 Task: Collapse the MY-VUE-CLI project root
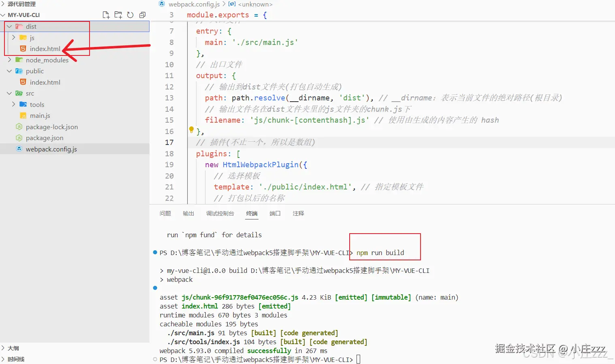point(3,15)
